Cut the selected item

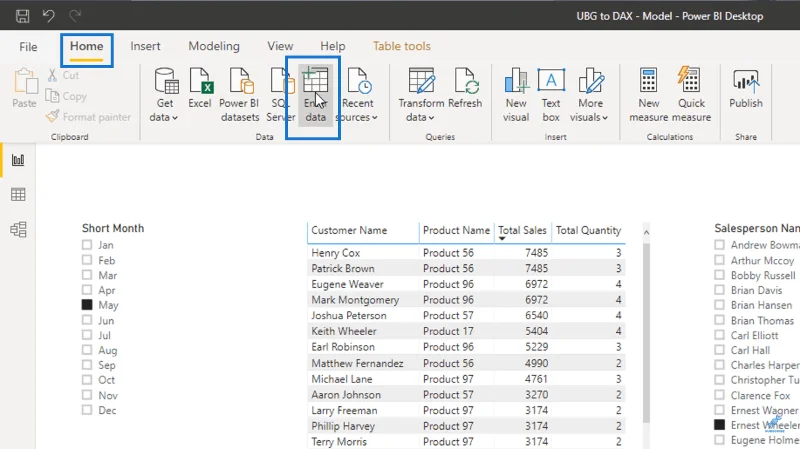click(x=63, y=76)
